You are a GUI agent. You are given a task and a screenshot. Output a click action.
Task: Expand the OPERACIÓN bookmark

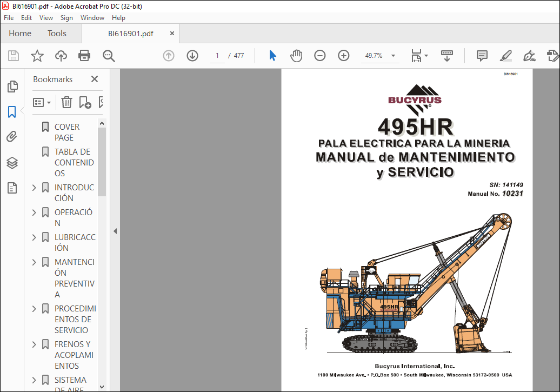coord(34,212)
